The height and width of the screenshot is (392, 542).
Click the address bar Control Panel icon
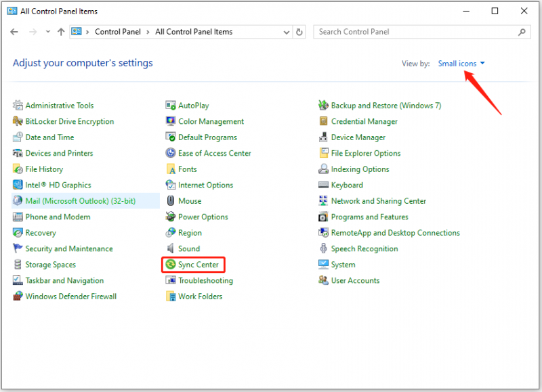point(77,32)
